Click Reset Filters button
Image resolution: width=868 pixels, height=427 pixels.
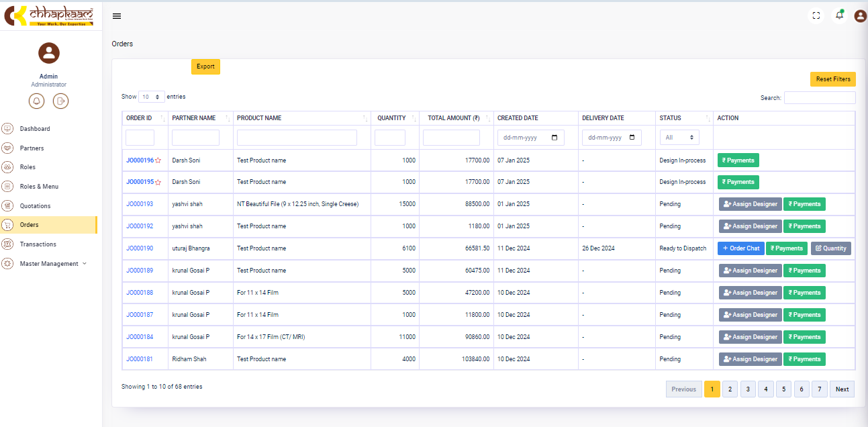pyautogui.click(x=832, y=79)
